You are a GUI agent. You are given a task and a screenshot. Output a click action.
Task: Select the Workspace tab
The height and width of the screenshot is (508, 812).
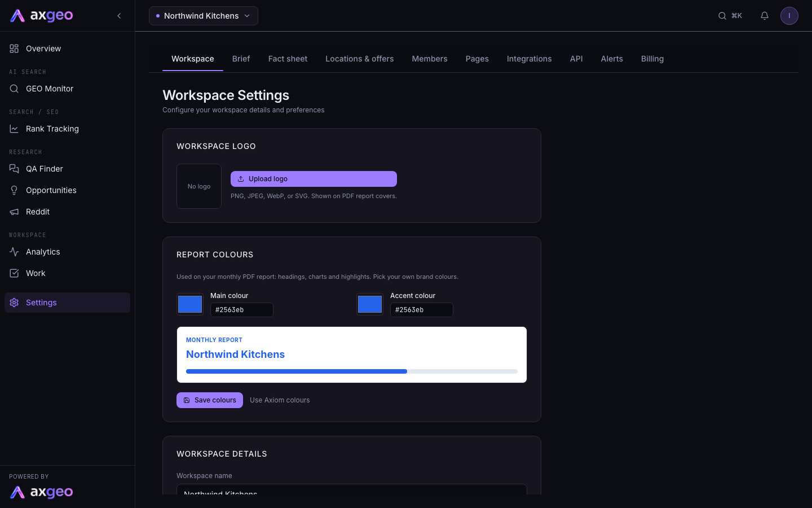193,59
